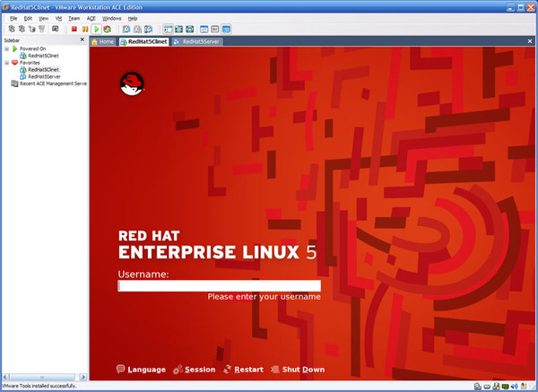
Task: Select Powered On in the sidebar
Action: [32, 48]
